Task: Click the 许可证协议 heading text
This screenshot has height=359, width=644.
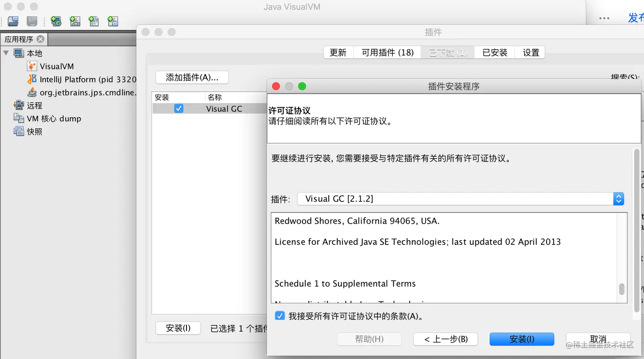Action: (x=289, y=111)
